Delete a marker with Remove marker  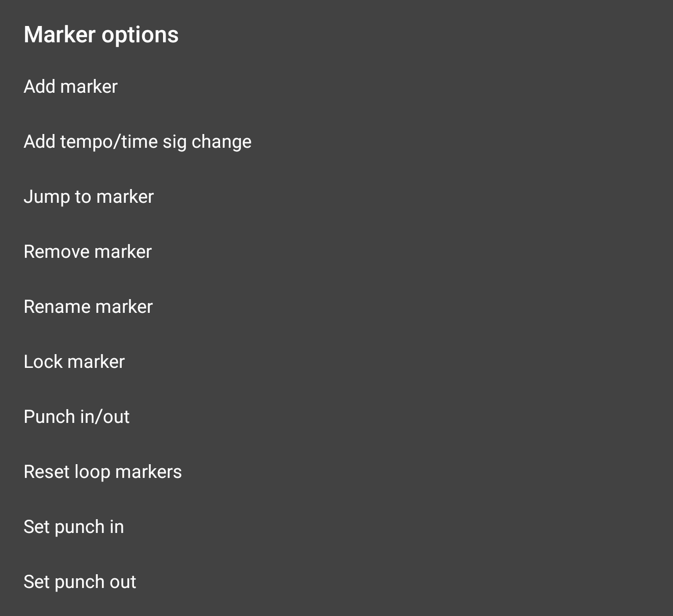(88, 252)
